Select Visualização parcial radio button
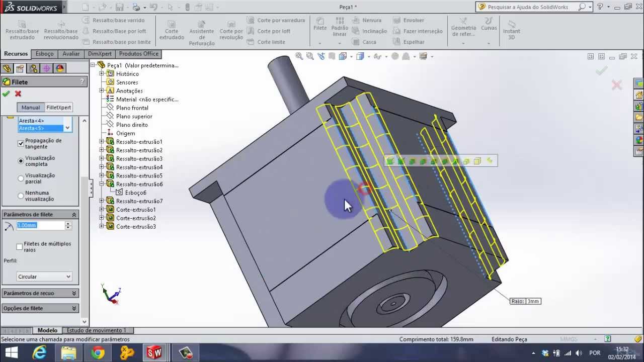 pyautogui.click(x=21, y=178)
